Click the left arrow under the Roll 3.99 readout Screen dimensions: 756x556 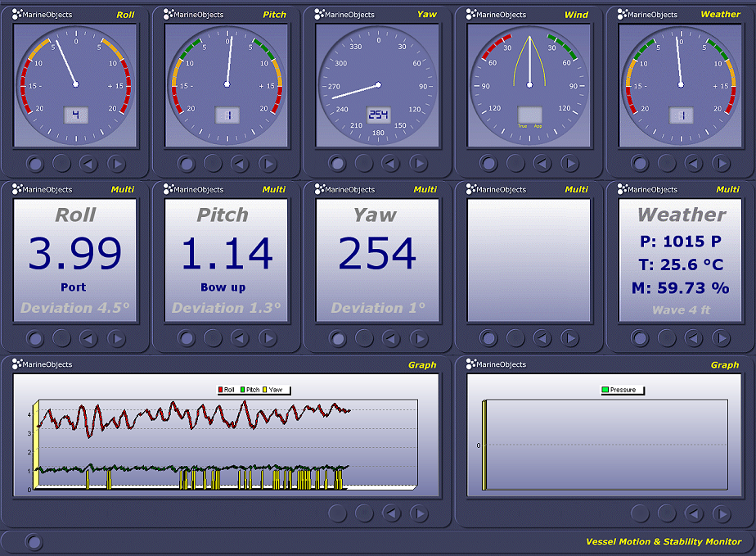tap(88, 339)
